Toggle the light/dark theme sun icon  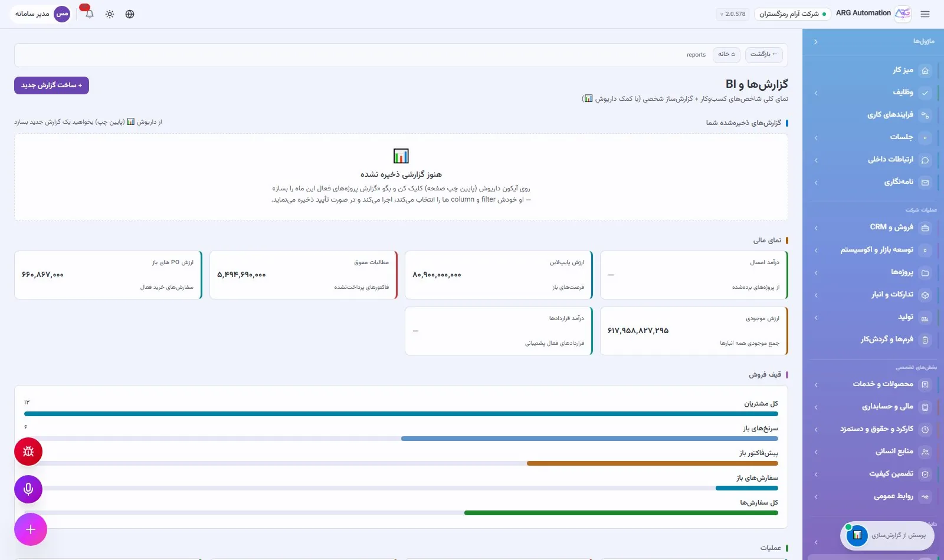(110, 14)
